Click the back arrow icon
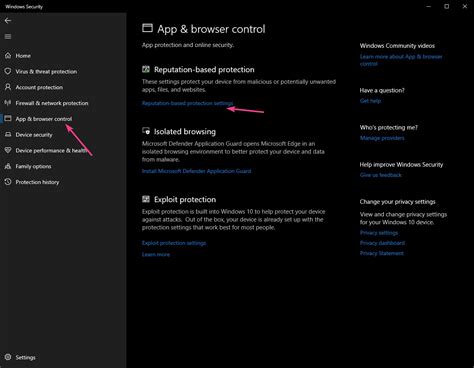The image size is (474, 368). 8,21
